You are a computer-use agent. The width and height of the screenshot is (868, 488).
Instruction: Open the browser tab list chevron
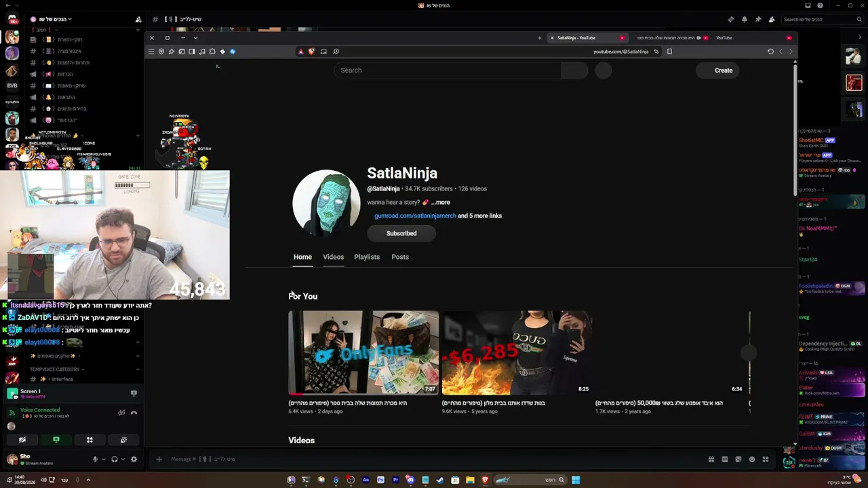195,38
